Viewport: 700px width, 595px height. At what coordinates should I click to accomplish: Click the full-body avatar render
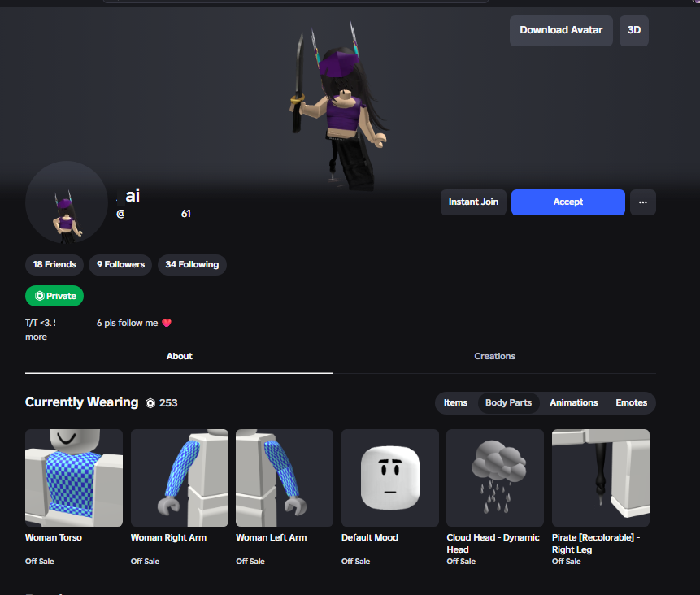339,107
